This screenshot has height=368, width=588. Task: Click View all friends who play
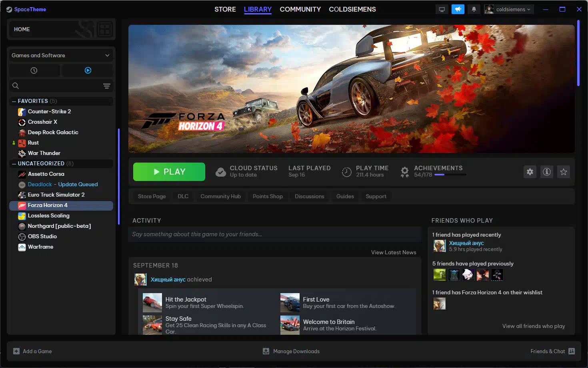[534, 326]
